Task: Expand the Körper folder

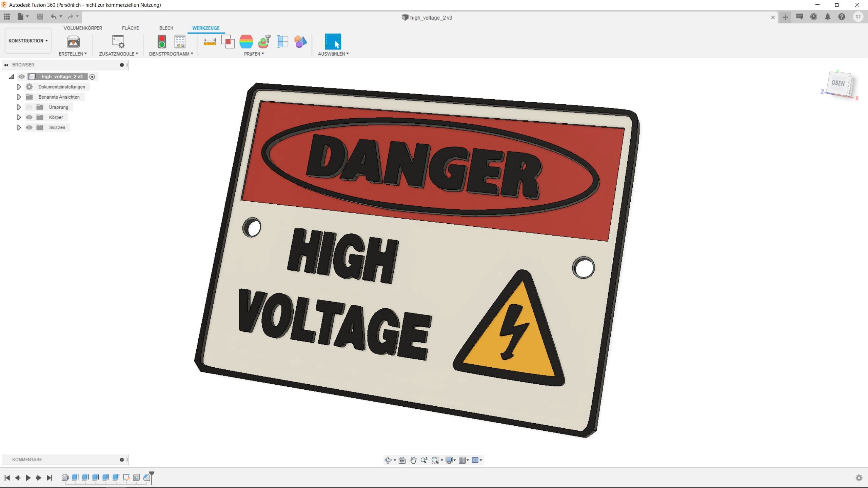Action: click(19, 117)
